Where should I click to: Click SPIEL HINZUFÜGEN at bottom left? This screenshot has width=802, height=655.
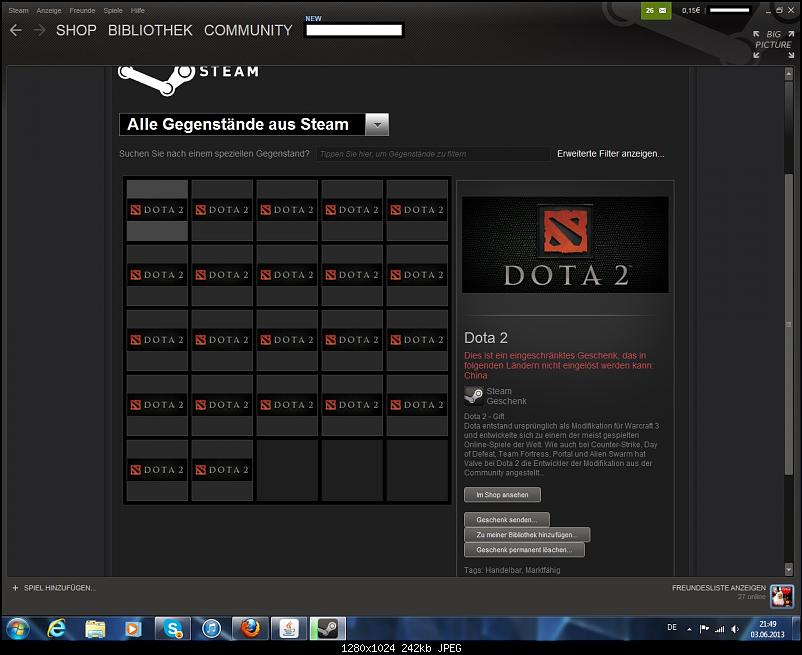[x=59, y=588]
